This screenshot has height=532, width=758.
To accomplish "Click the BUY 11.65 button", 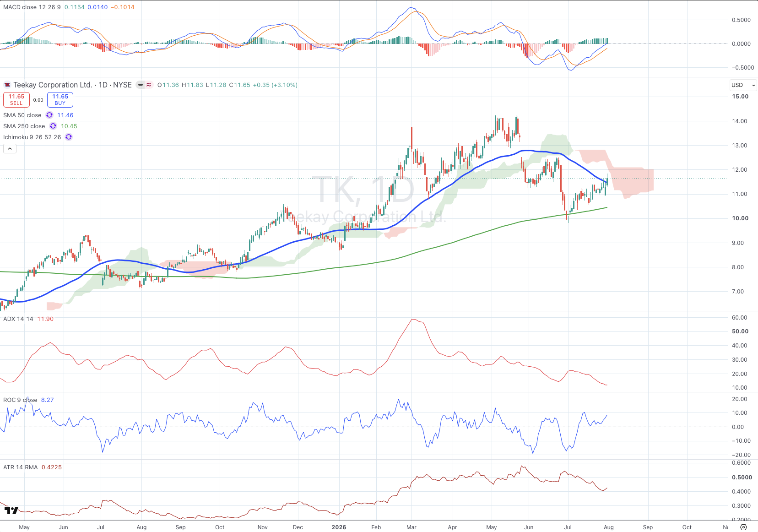I will [x=60, y=99].
